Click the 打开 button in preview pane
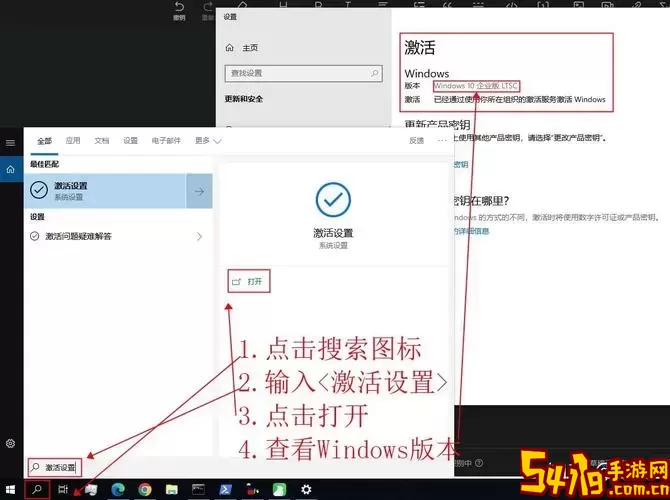 click(249, 281)
